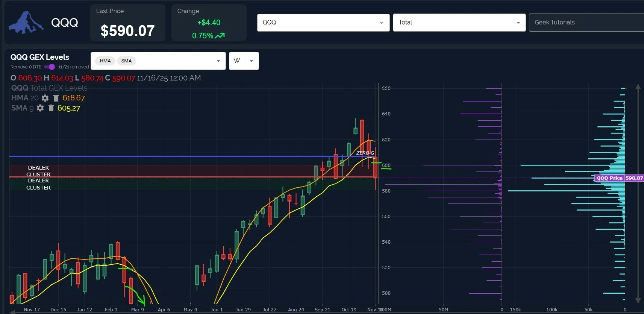Click the up arrow of the right-hand vertical scrollbar
The width and height of the screenshot is (644, 314).
638,87
